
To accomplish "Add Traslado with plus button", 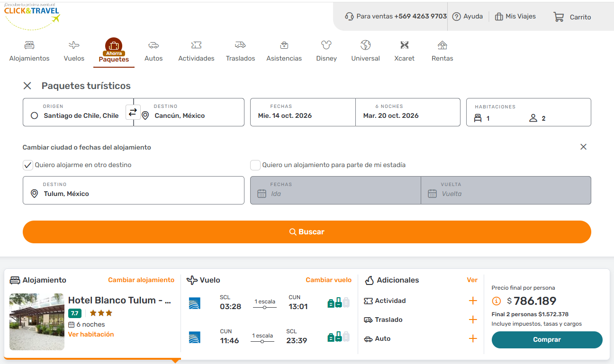I will [472, 320].
